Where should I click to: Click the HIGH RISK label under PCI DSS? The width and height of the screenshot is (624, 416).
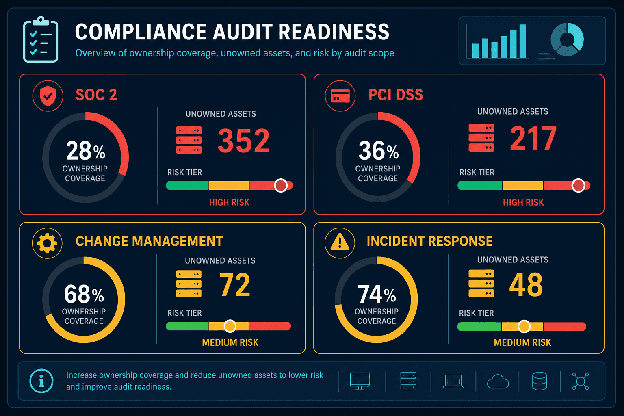pos(523,203)
